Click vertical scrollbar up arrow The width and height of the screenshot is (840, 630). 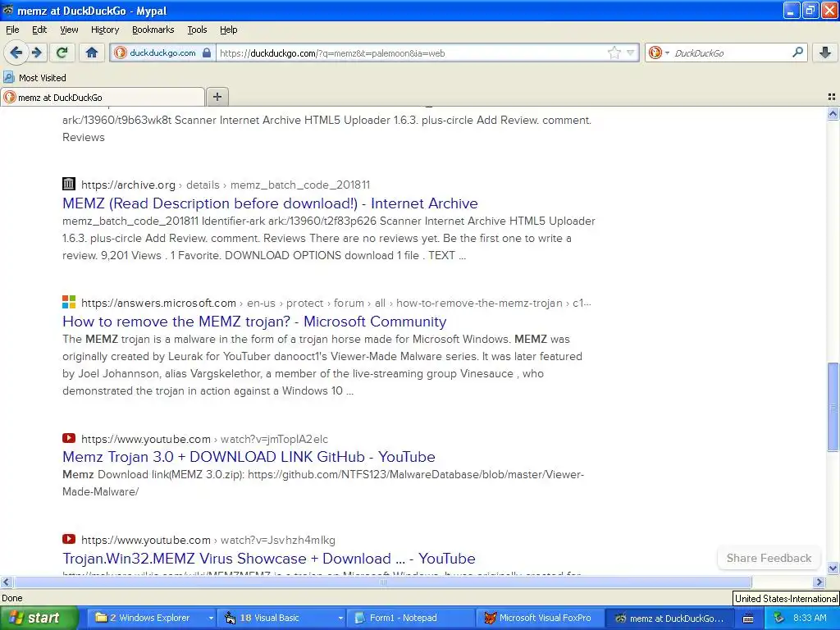[833, 113]
